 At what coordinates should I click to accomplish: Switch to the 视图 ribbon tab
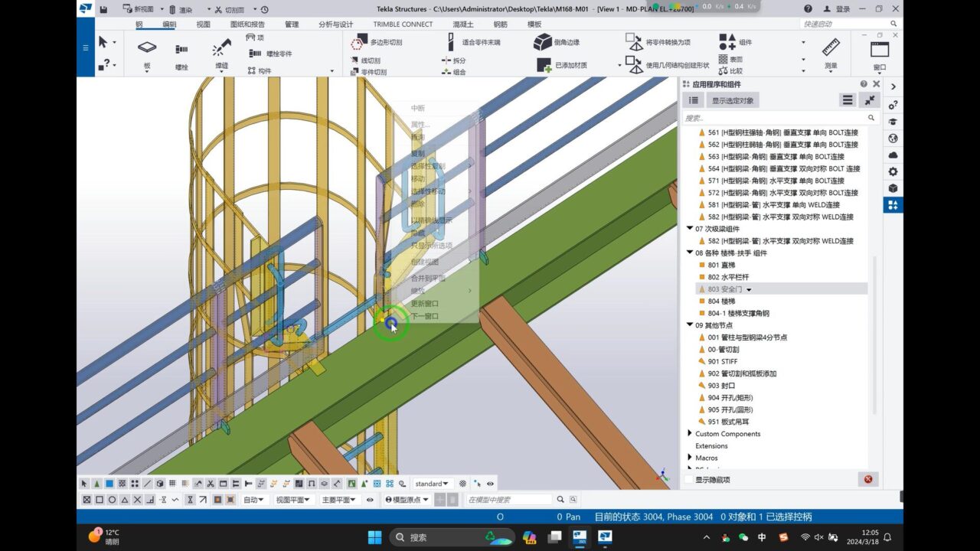pyautogui.click(x=203, y=24)
